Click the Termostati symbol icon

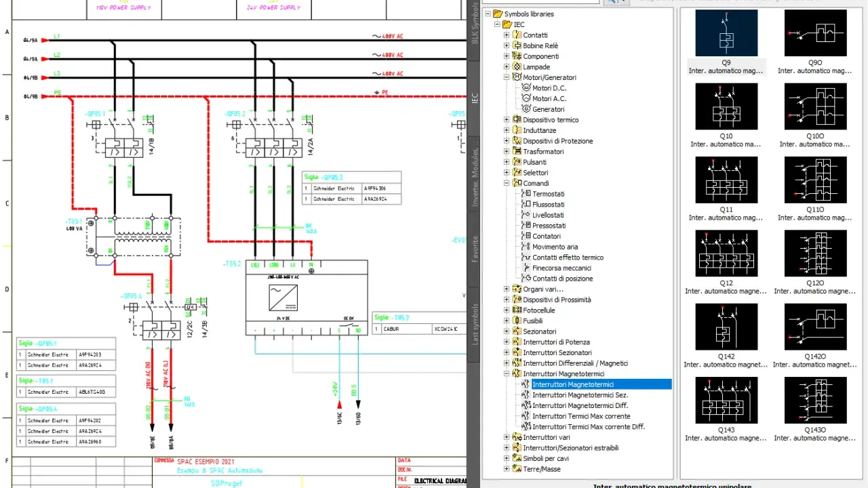point(527,194)
